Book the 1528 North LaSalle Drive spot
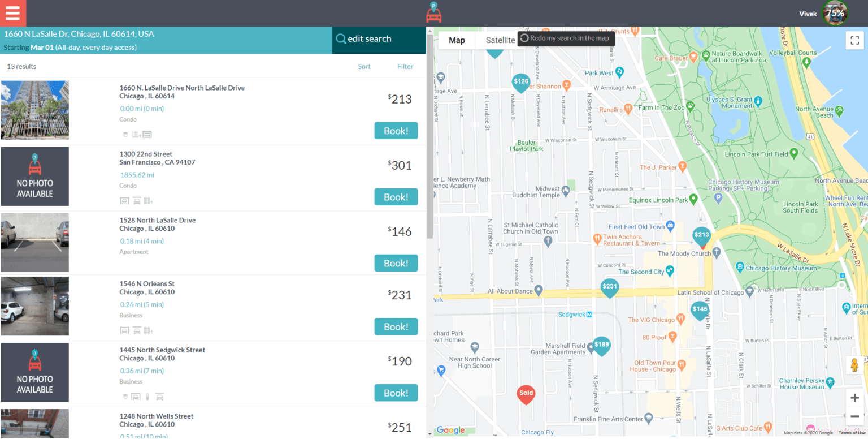 point(396,263)
